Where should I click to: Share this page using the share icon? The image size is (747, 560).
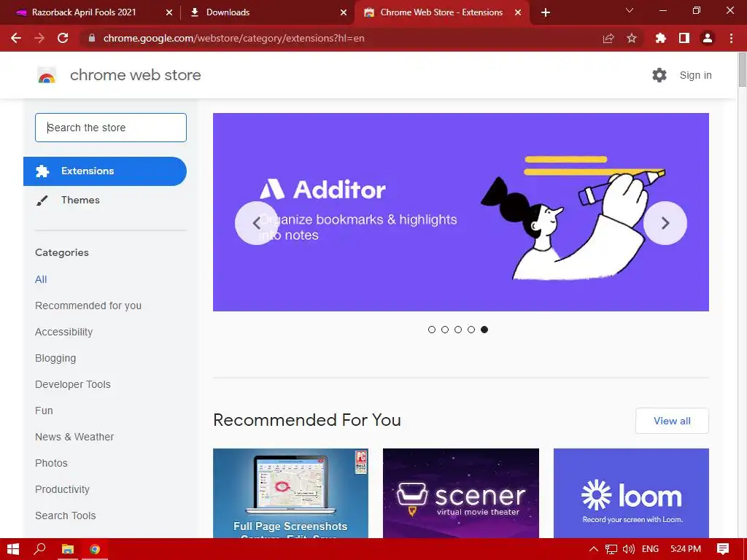608,38
